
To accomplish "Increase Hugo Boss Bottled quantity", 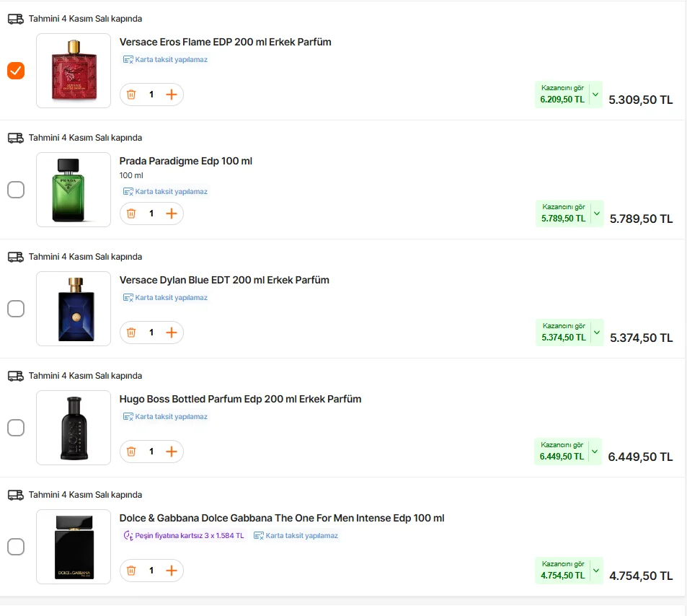I will (x=172, y=452).
